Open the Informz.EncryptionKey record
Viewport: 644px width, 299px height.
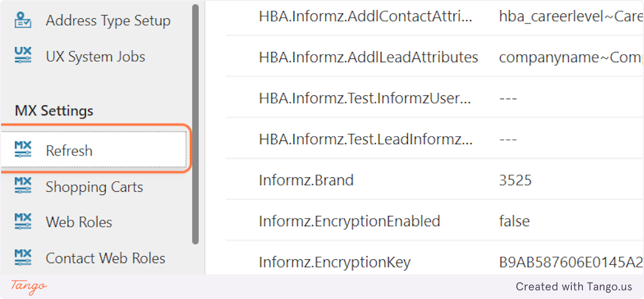pyautogui.click(x=334, y=263)
